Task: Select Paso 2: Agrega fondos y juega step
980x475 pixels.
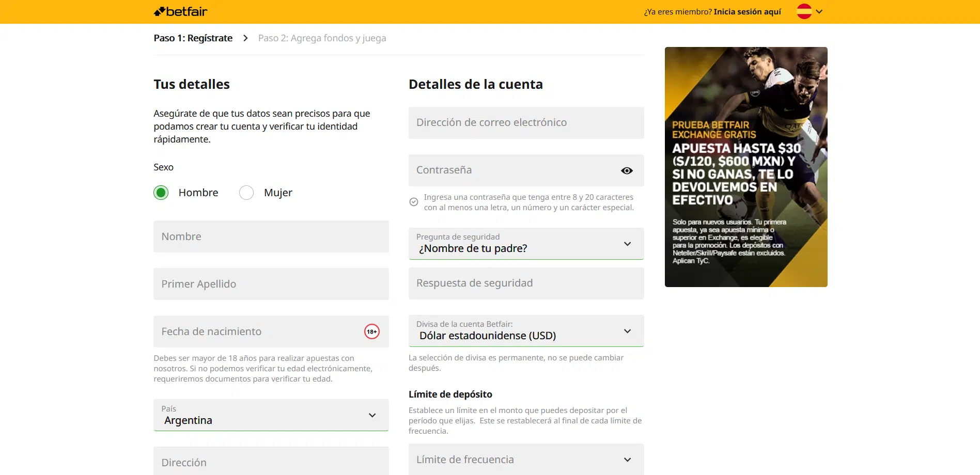Action: (x=322, y=38)
